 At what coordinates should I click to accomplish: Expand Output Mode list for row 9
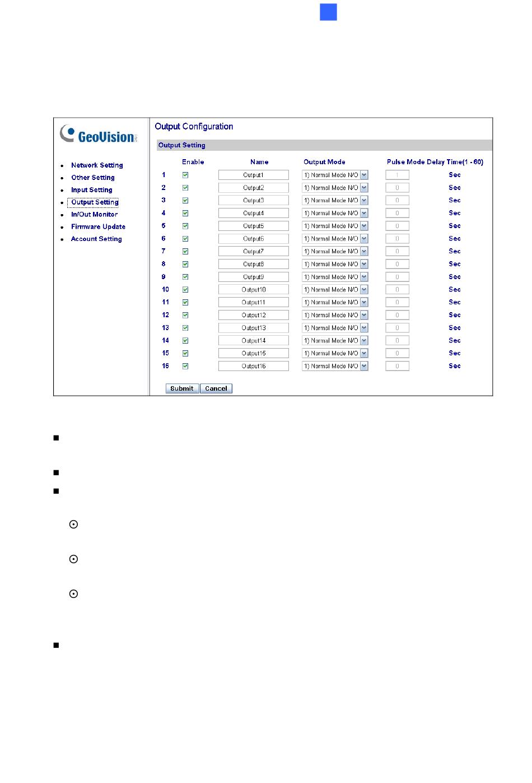[x=335, y=277]
